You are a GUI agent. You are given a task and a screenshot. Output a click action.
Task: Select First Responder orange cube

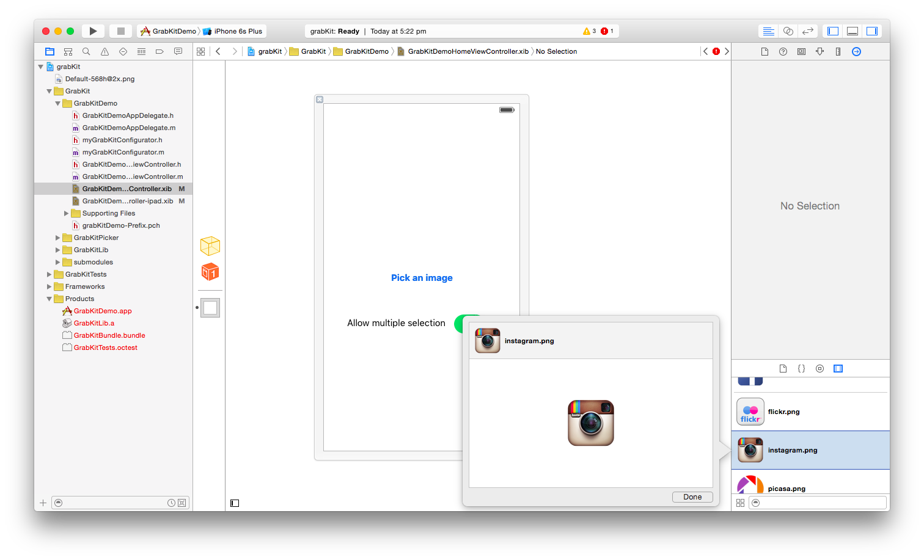(x=210, y=272)
